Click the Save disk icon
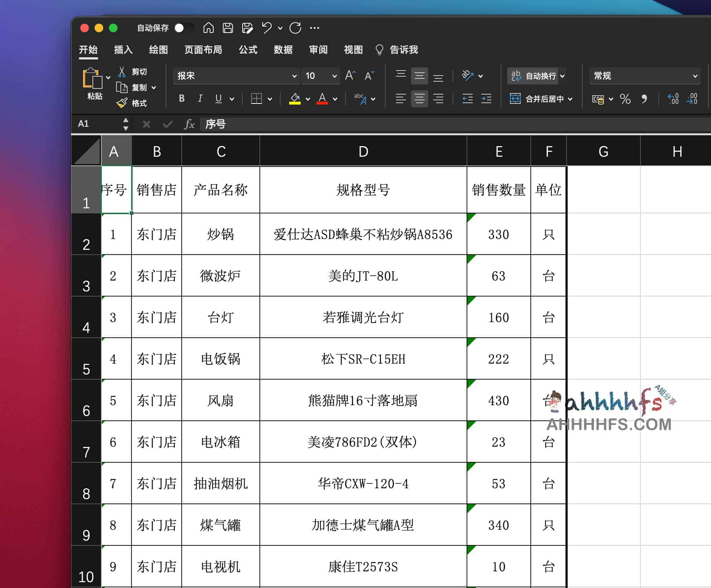 pyautogui.click(x=228, y=28)
